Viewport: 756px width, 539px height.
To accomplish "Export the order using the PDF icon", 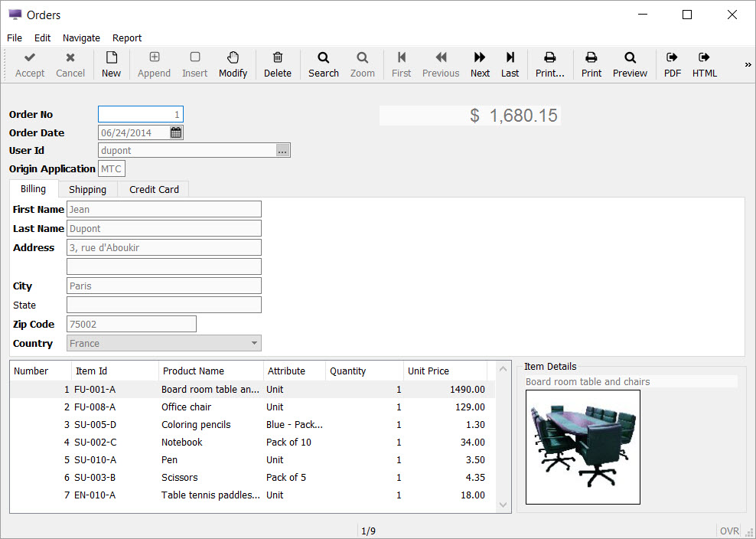I will tap(671, 64).
